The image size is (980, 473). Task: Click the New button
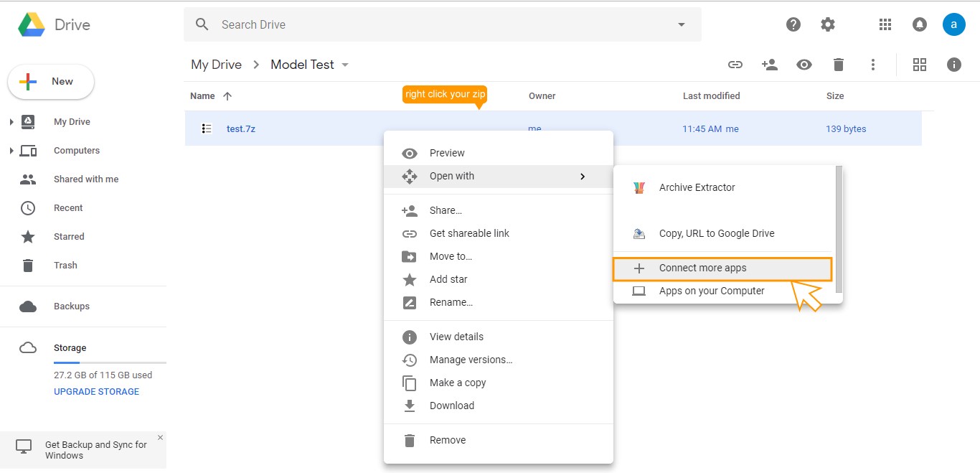(51, 82)
